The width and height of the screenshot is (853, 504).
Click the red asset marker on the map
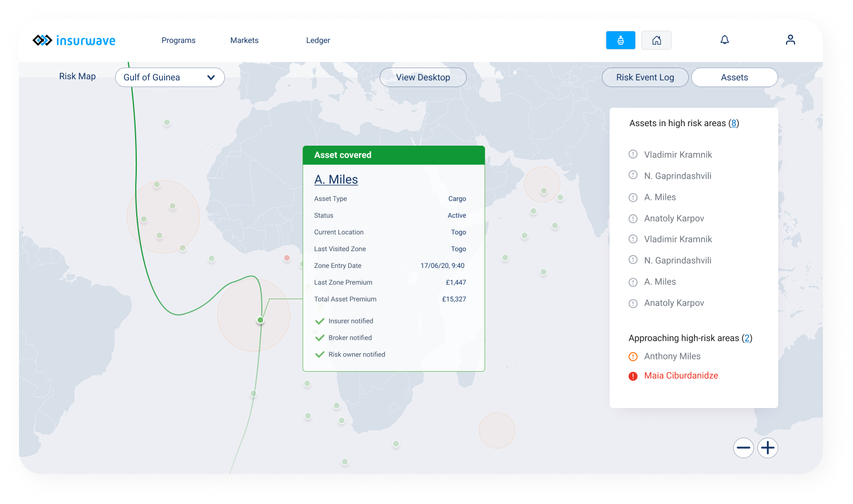[287, 258]
